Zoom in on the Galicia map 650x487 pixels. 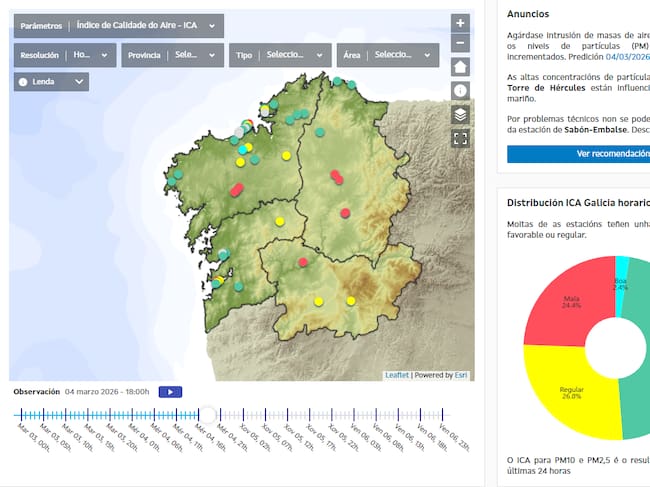[x=460, y=23]
